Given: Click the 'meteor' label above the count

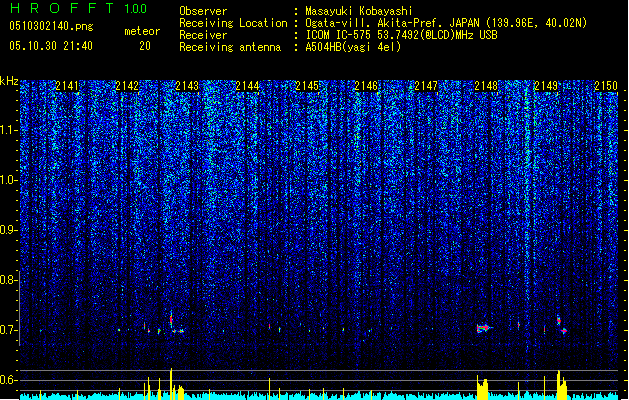Looking at the screenshot, I should point(142,31).
